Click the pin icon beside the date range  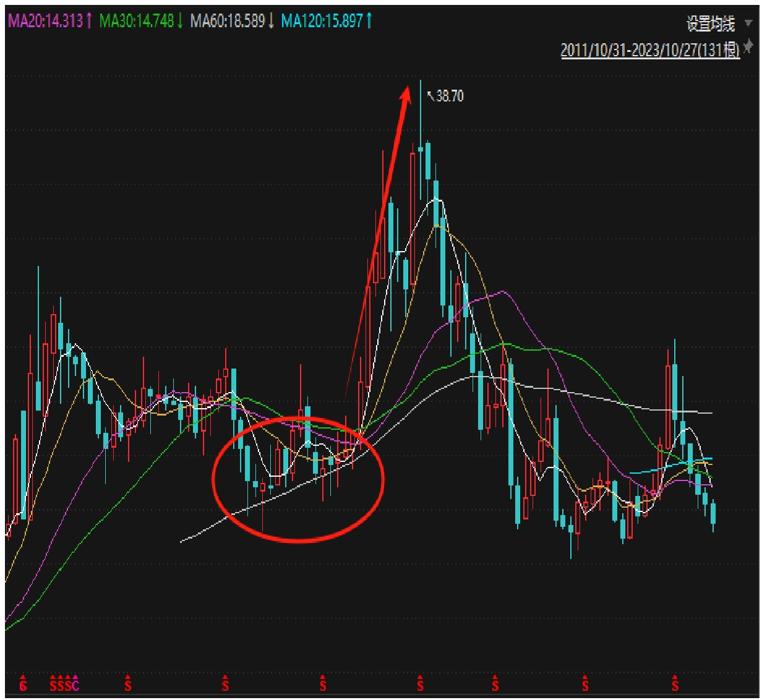coord(748,48)
